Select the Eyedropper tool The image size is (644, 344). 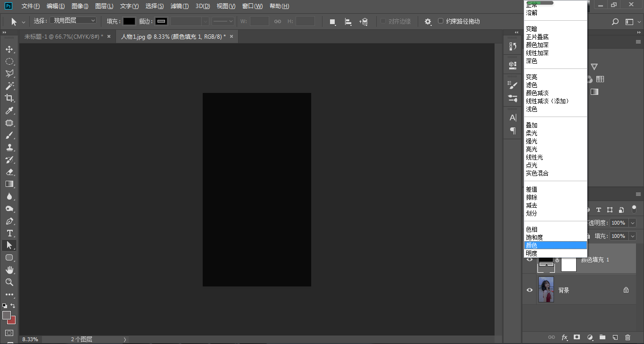coord(9,110)
